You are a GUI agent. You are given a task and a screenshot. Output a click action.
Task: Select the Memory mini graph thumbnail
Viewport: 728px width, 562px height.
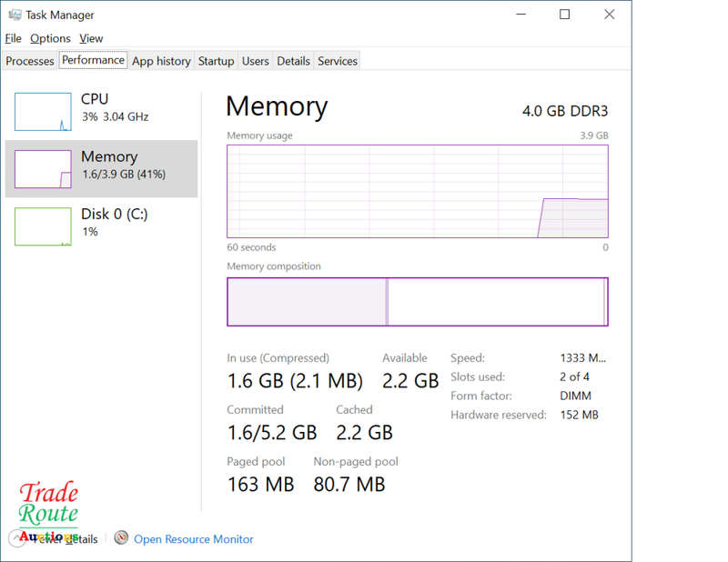tap(43, 169)
